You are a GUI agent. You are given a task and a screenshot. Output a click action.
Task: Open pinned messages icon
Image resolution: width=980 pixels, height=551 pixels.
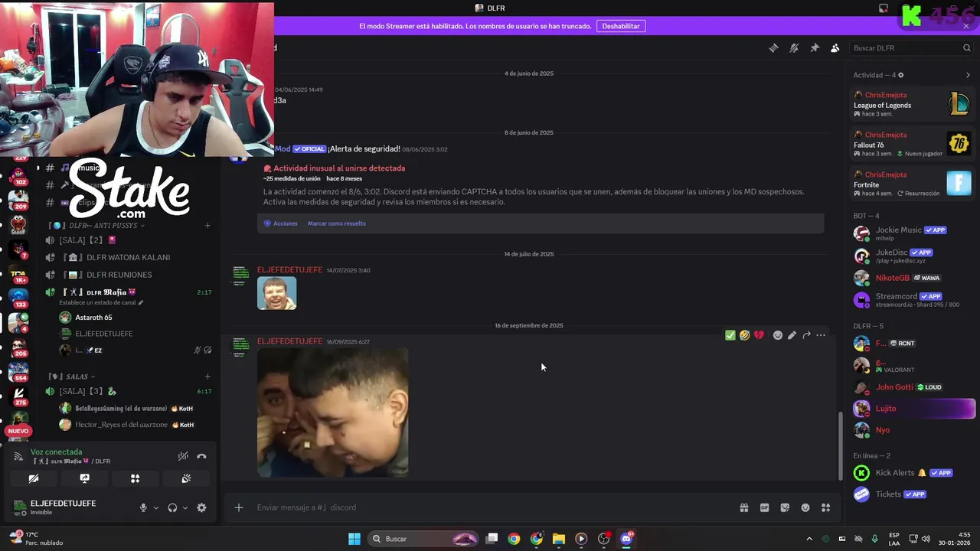coord(815,47)
